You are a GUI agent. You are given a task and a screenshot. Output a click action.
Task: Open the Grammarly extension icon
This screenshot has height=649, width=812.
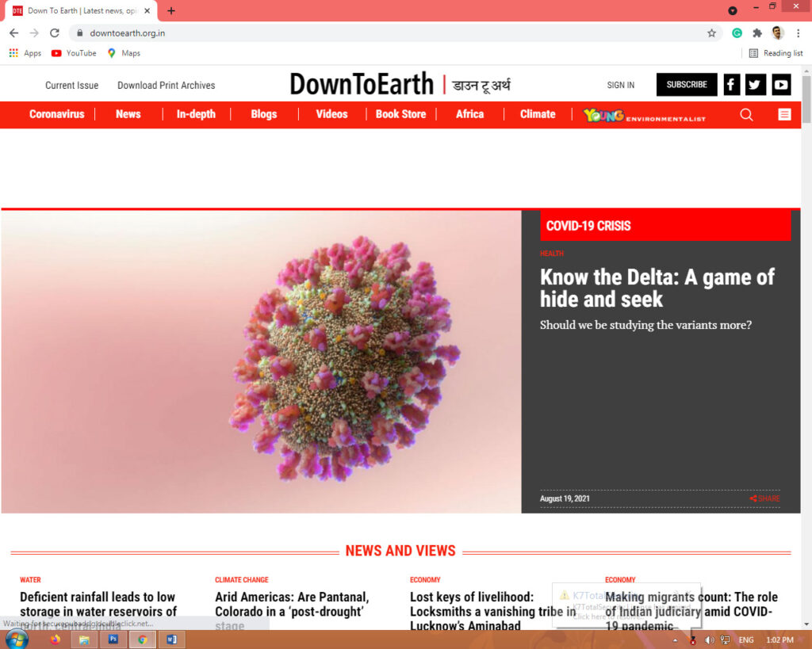point(737,33)
